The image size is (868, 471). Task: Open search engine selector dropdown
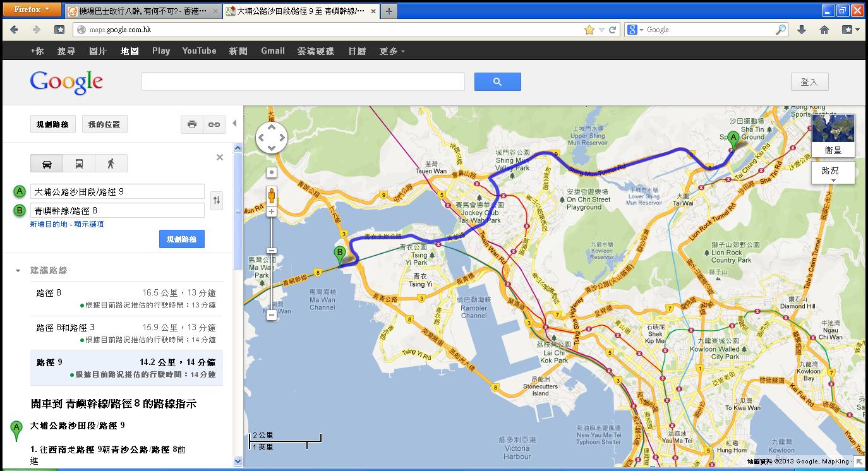[x=635, y=30]
